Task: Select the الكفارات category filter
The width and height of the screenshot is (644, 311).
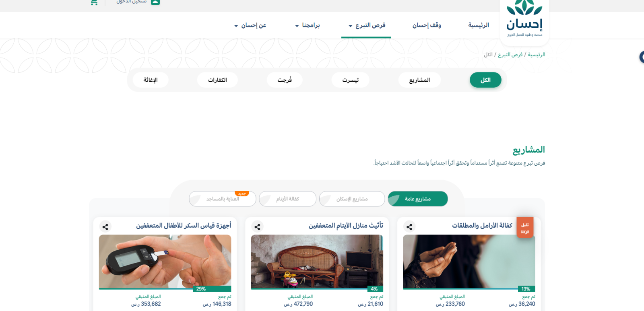Action: pyautogui.click(x=217, y=80)
